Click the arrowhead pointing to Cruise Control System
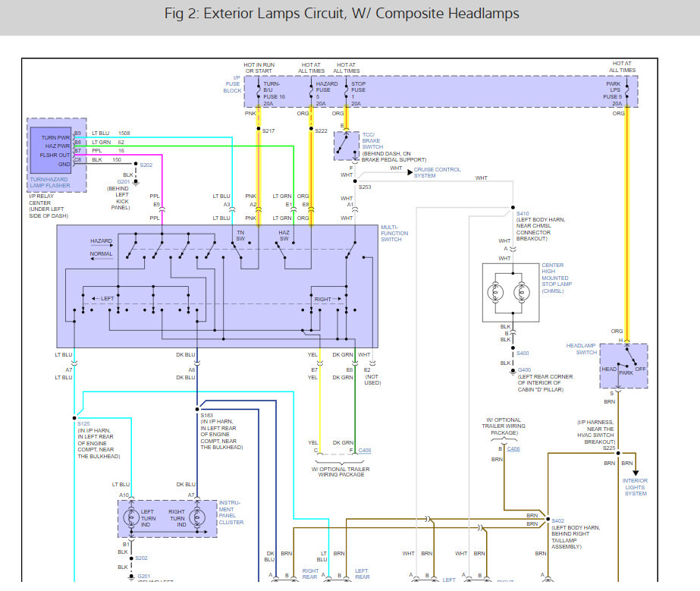Image resolution: width=700 pixels, height=591 pixels. 410,172
